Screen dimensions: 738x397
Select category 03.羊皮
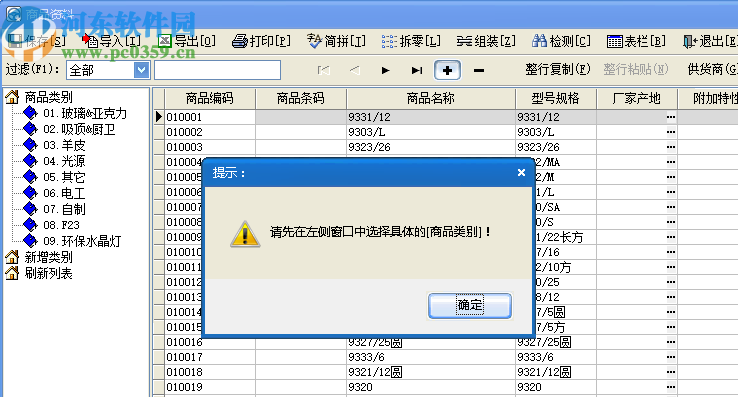64,145
